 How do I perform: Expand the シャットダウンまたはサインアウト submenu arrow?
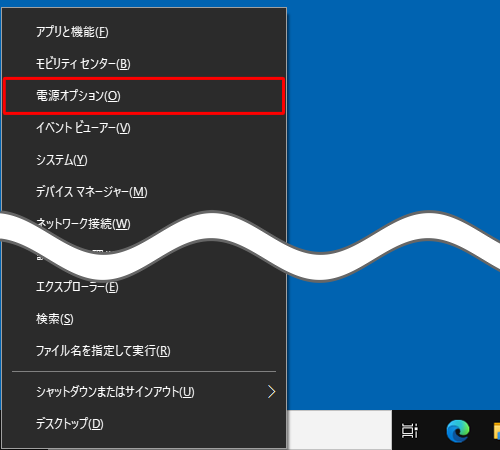pyautogui.click(x=272, y=392)
